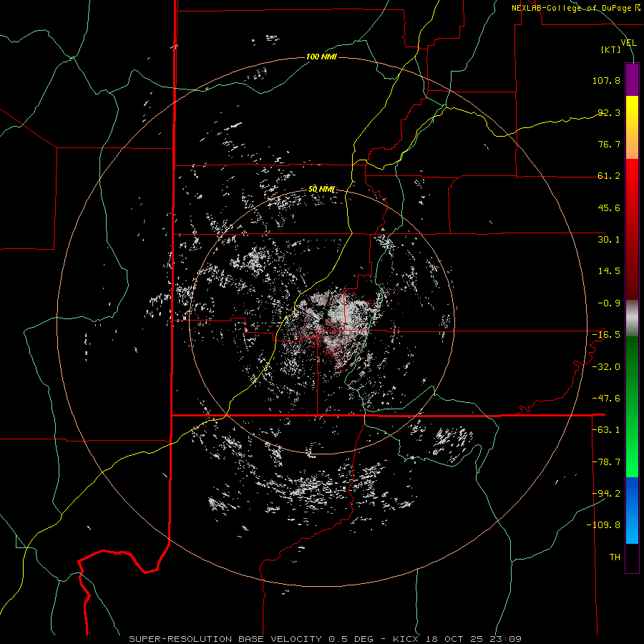
Task: Select the -47.6 velocity scale value
Action: 606,399
